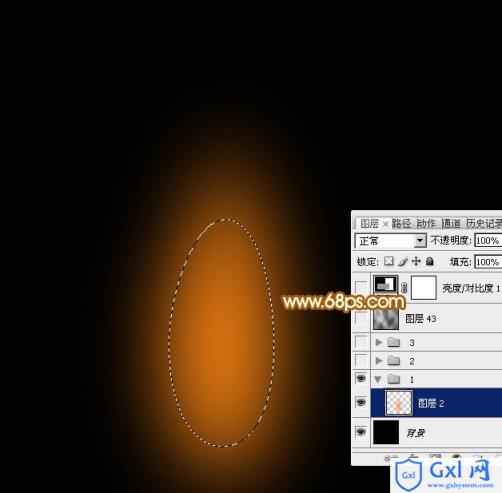Viewport: 502px width, 493px height.
Task: Switch to the 动作 tab
Action: (426, 223)
